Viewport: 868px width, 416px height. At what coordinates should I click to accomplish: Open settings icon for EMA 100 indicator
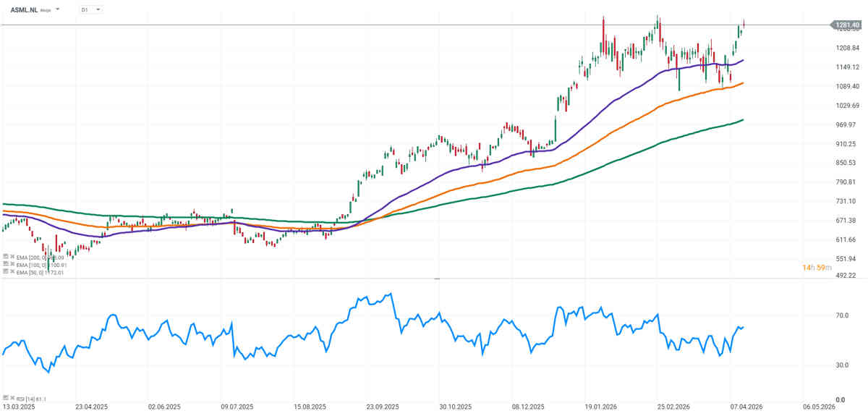click(5, 265)
